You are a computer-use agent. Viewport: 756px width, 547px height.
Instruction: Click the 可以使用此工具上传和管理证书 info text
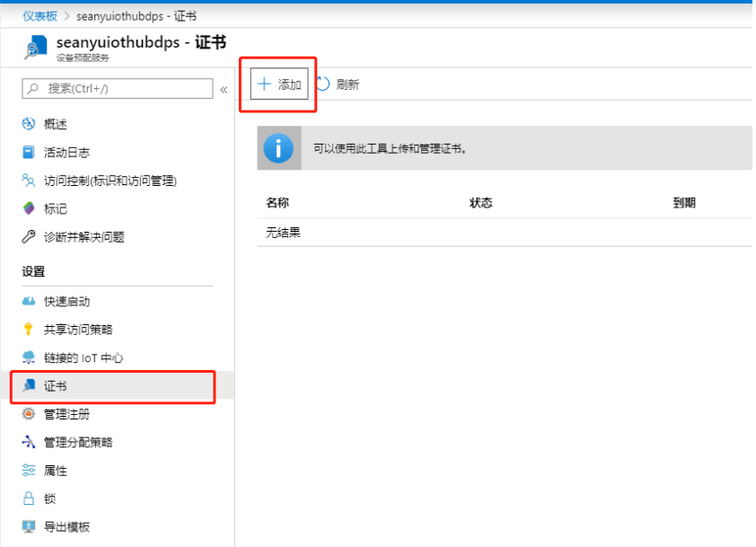(390, 148)
